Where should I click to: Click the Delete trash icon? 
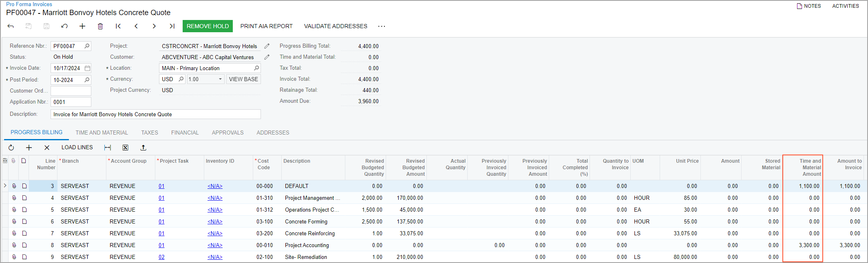[100, 26]
